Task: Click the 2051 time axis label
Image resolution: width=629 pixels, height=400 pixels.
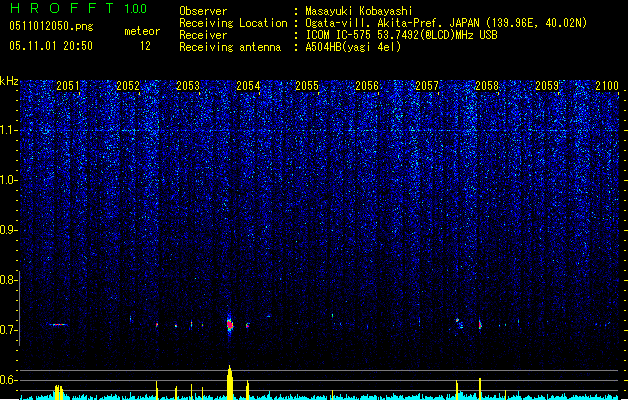Action: point(68,85)
